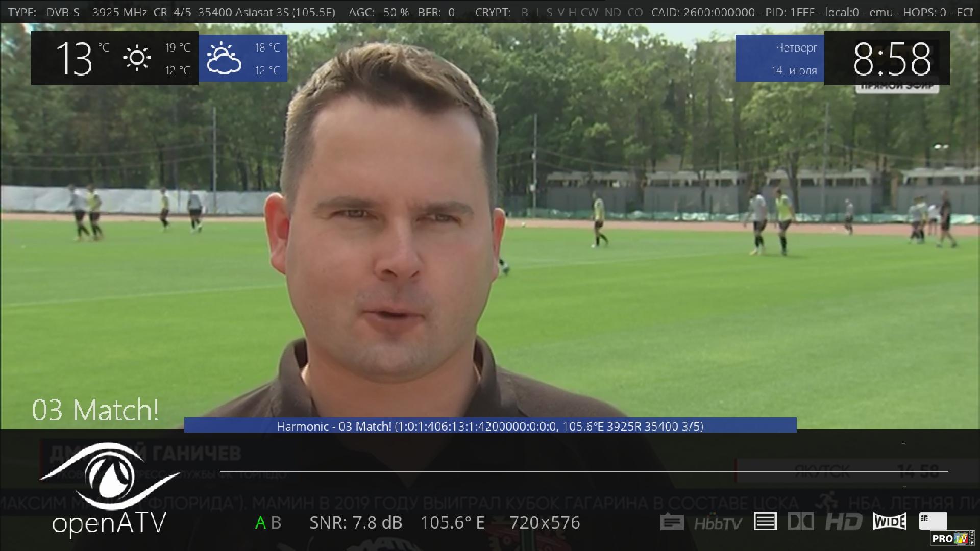Click the Dolby Digital audio icon
The height and width of the screenshot is (551, 980).
coord(801,522)
